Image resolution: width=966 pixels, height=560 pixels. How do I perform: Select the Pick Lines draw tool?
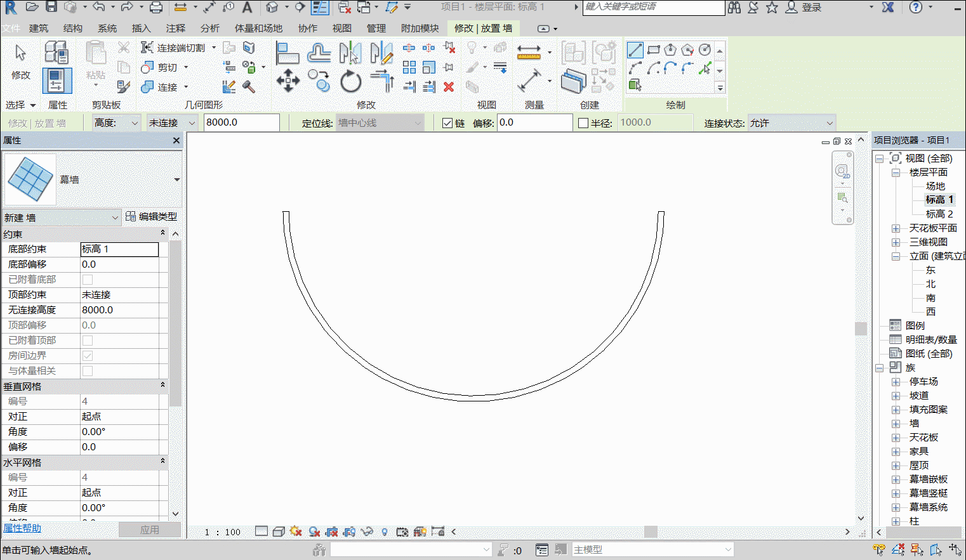[705, 68]
